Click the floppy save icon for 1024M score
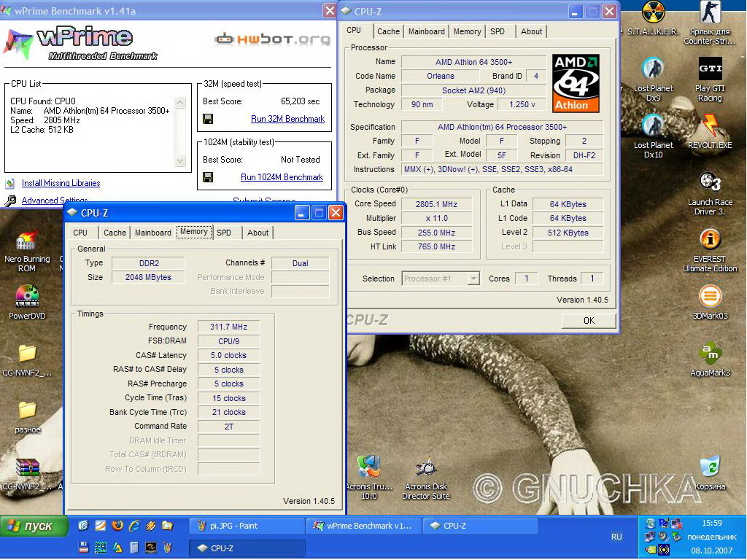The width and height of the screenshot is (747, 560). coord(208,177)
